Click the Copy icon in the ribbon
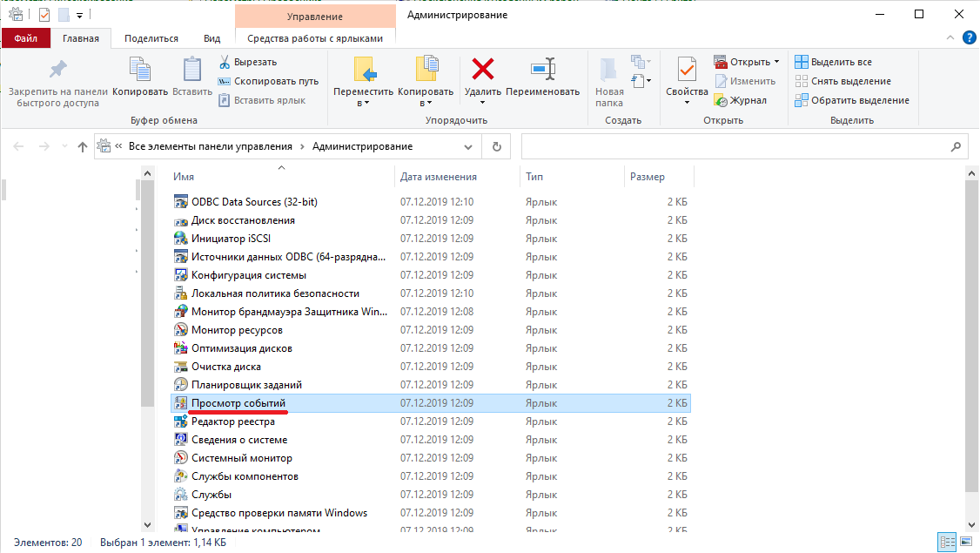The image size is (980, 553). [x=140, y=69]
